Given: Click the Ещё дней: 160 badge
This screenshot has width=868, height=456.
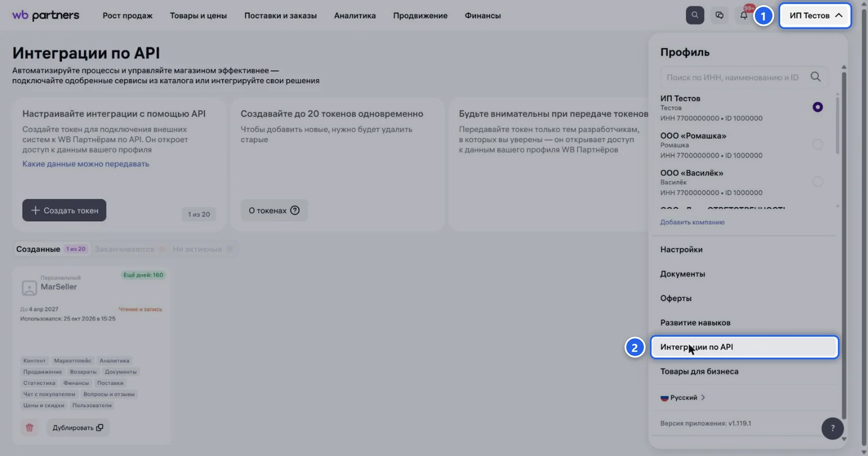Looking at the screenshot, I should click(143, 275).
